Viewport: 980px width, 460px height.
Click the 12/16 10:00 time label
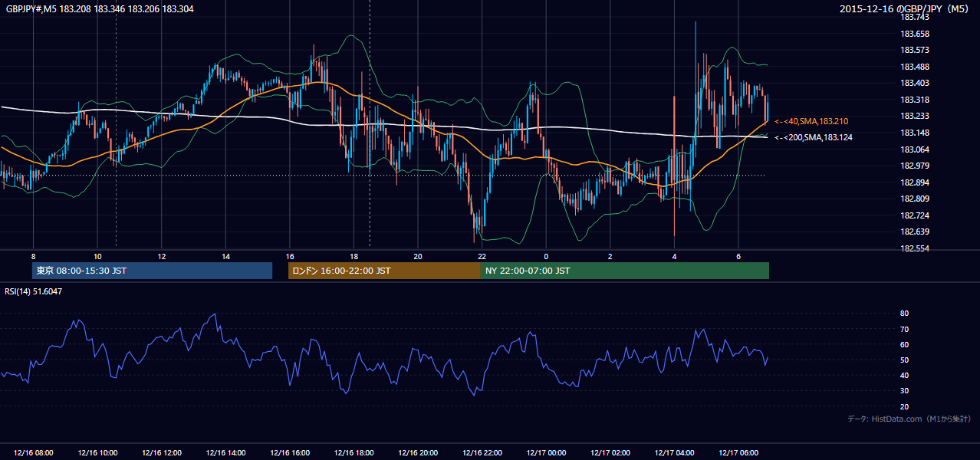click(97, 453)
